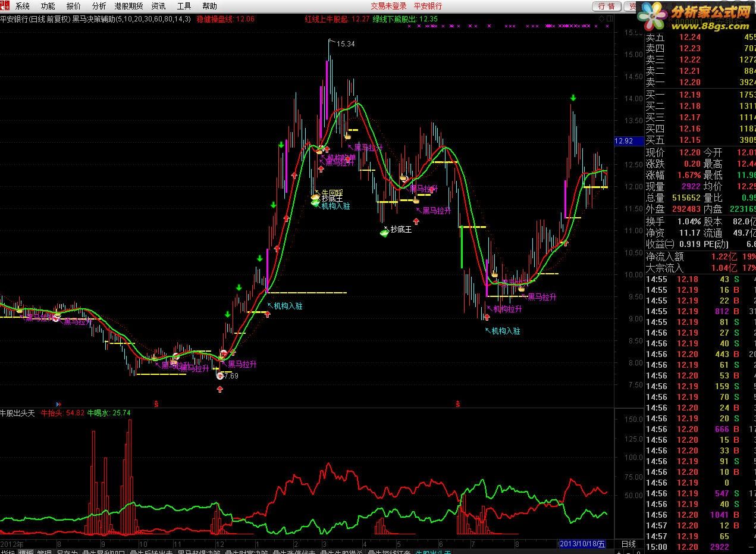Click the 2012年 label on the time axis
The image size is (756, 554).
click(12, 544)
